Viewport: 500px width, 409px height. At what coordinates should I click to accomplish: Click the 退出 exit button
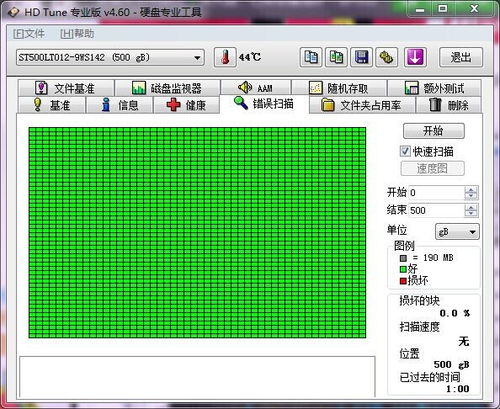(461, 57)
